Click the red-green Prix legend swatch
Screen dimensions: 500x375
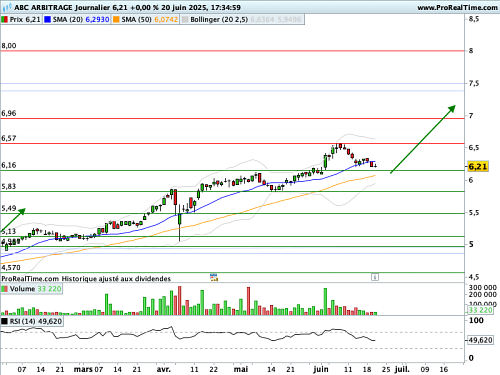point(4,20)
